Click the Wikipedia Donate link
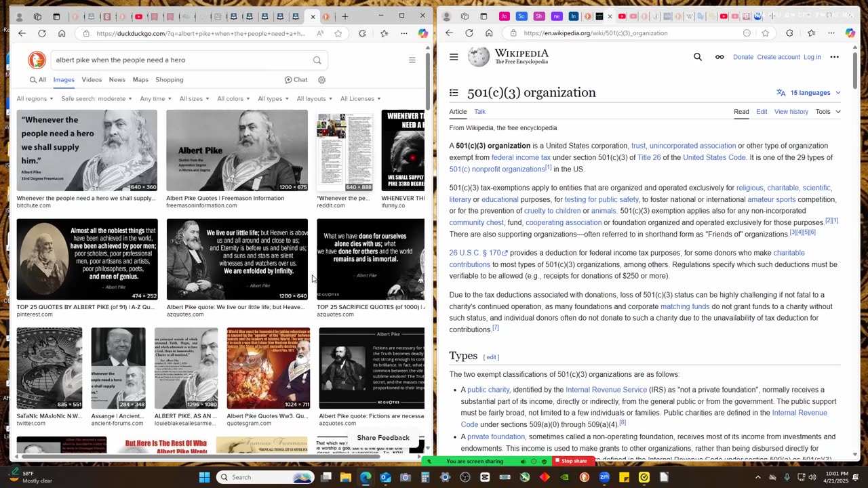Screen dimensions: 868x488 [x=743, y=57]
